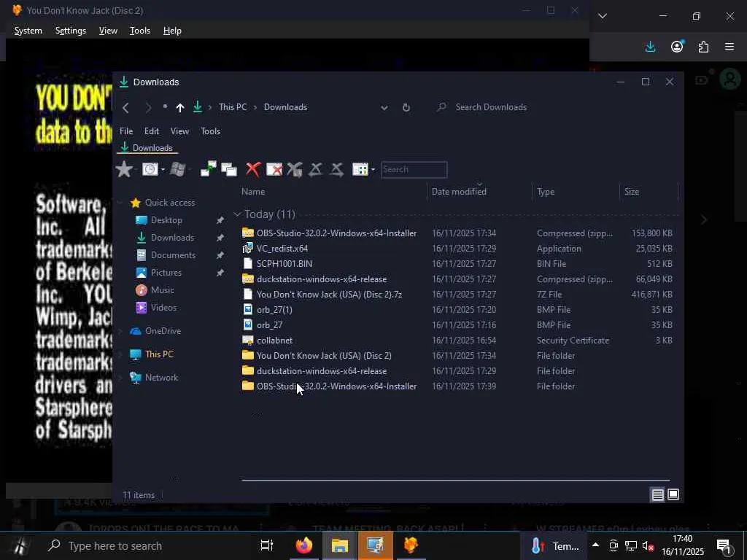Click File Explorer taskbar icon
This screenshot has height=560, width=747.
coord(340,545)
